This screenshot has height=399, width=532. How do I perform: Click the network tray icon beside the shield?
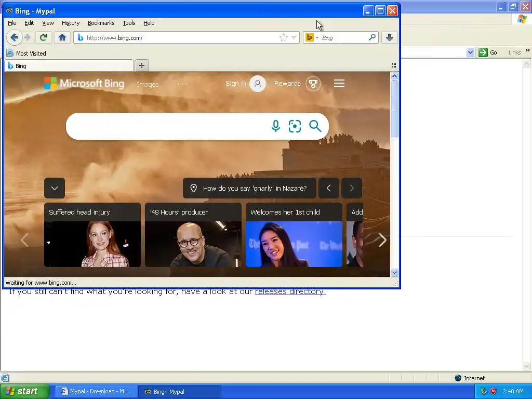[x=484, y=391]
